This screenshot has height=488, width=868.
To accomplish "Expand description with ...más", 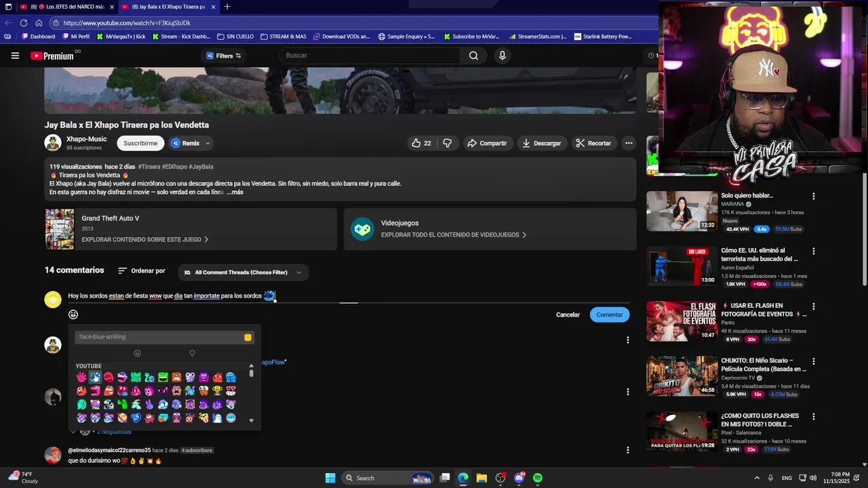I will 235,192.
